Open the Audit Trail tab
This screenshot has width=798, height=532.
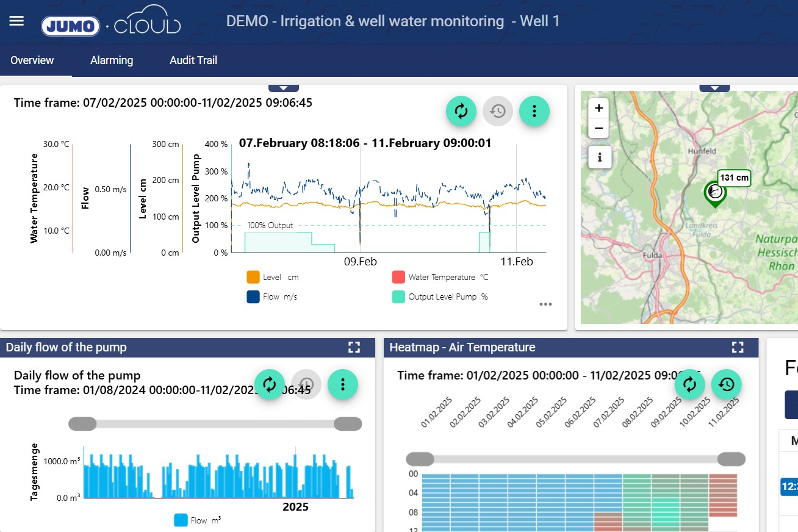193,60
